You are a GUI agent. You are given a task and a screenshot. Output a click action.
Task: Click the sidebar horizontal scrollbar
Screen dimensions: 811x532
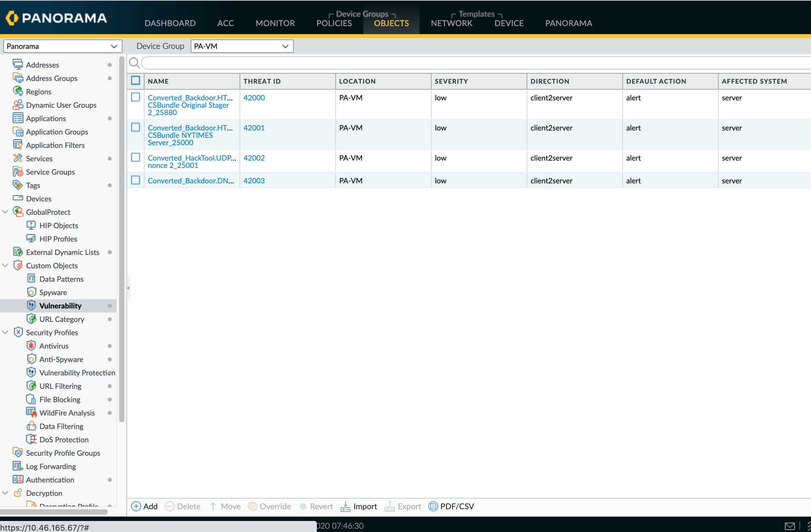(54, 512)
